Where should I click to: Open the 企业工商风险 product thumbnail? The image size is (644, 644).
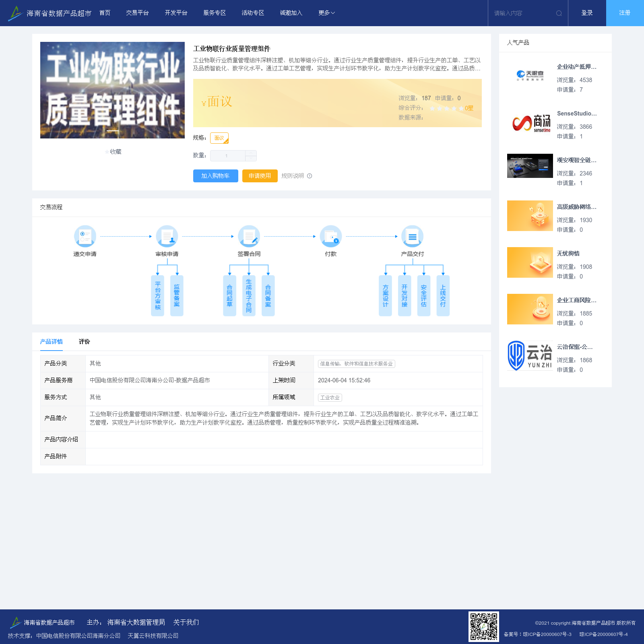[x=530, y=309]
